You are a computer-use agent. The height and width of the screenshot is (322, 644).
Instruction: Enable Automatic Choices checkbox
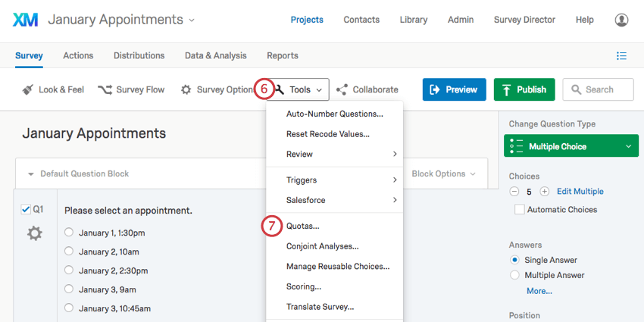point(519,209)
